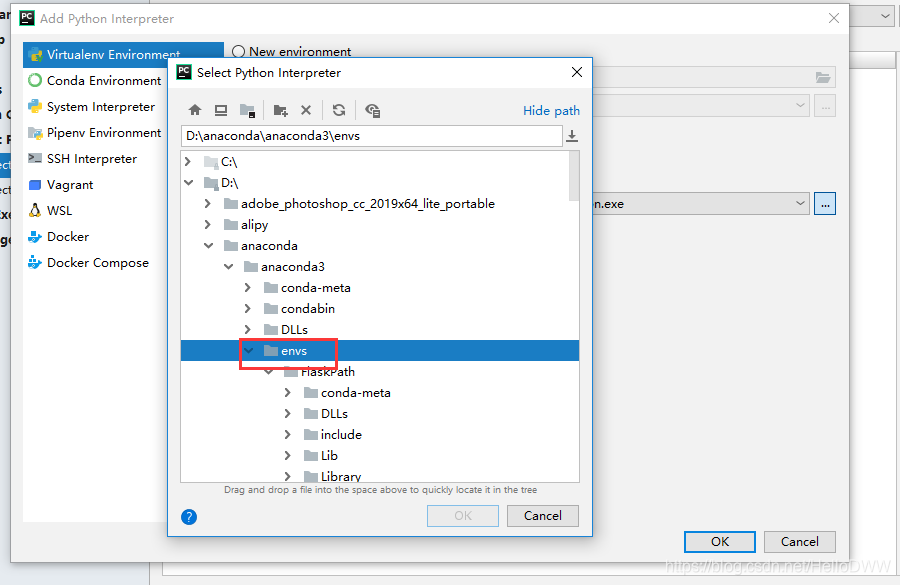Collapse the FlaskPath folder
This screenshot has width=900, height=585.
[269, 372]
